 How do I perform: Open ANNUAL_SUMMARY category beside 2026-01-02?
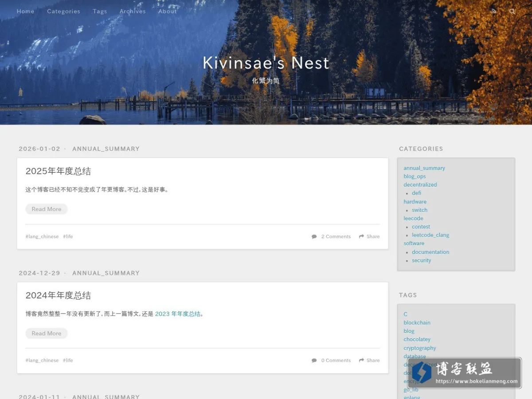106,149
